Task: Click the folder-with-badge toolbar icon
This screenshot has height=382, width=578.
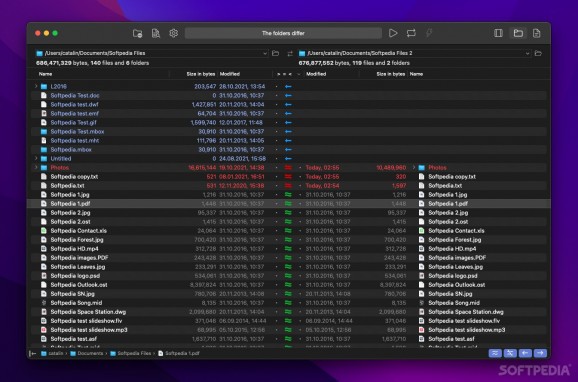Action: coord(137,33)
